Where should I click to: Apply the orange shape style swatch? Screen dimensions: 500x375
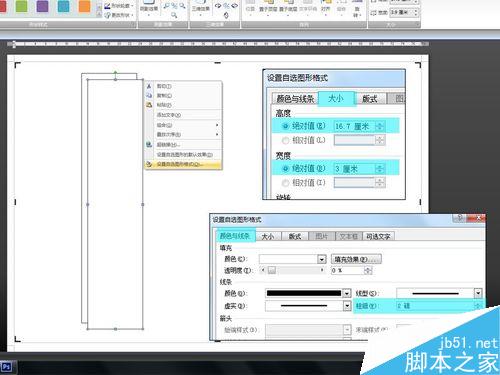point(84,6)
